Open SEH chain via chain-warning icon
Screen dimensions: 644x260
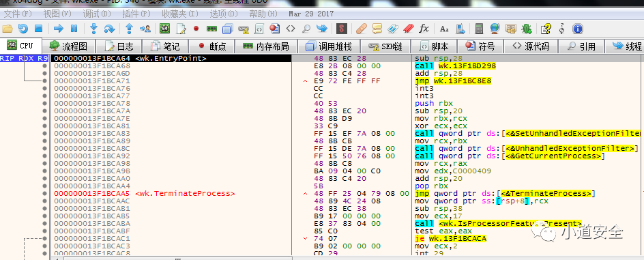(x=244, y=29)
